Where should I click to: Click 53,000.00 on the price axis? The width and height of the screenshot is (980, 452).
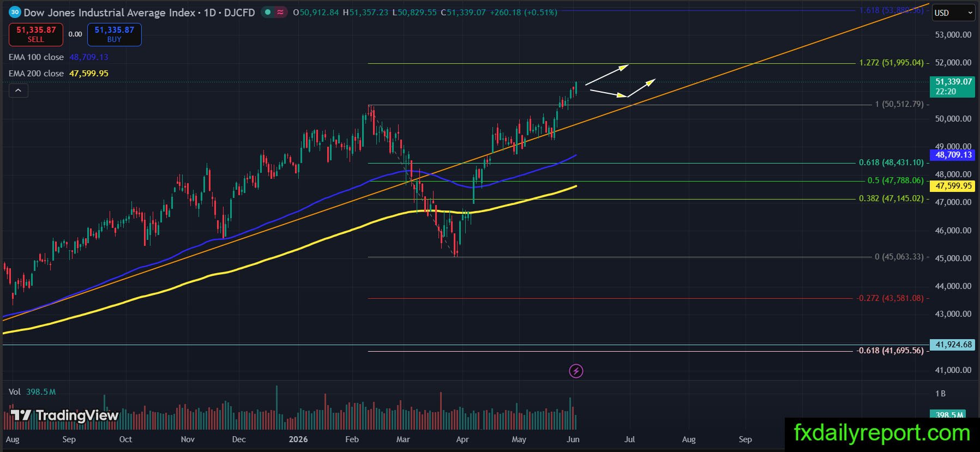click(953, 35)
